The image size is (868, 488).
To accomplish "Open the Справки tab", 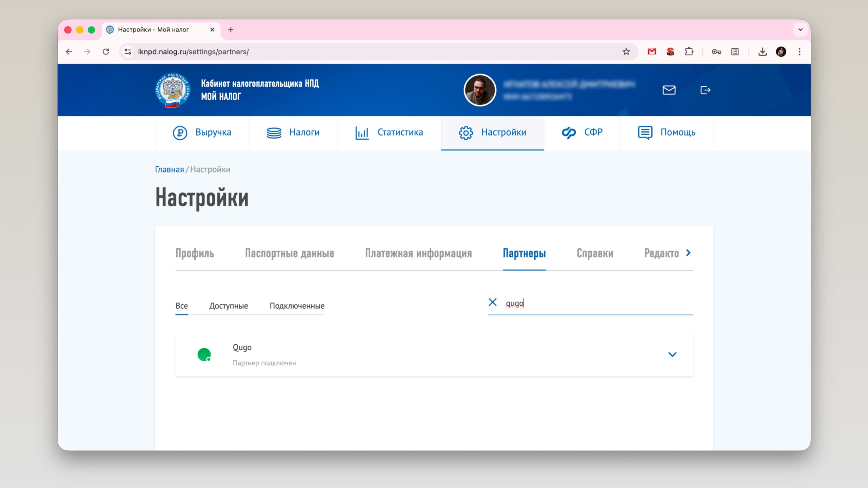I will tap(595, 253).
